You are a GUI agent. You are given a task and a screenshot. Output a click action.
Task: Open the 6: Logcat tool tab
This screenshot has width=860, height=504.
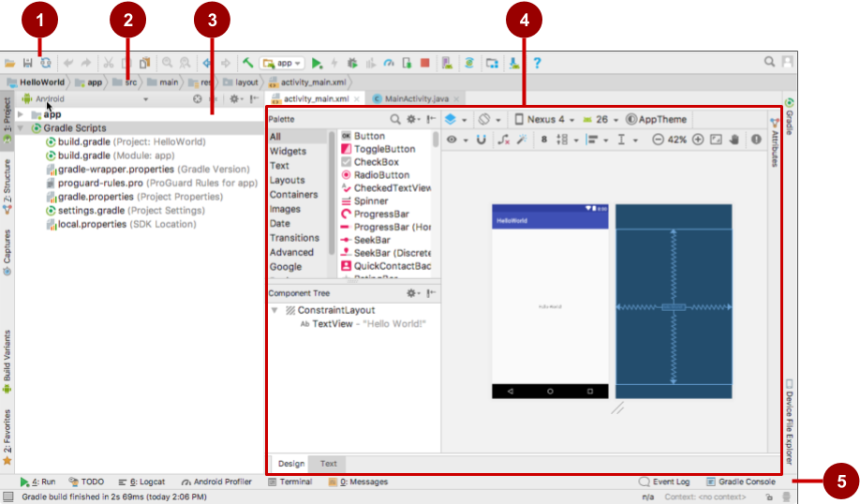[x=141, y=482]
